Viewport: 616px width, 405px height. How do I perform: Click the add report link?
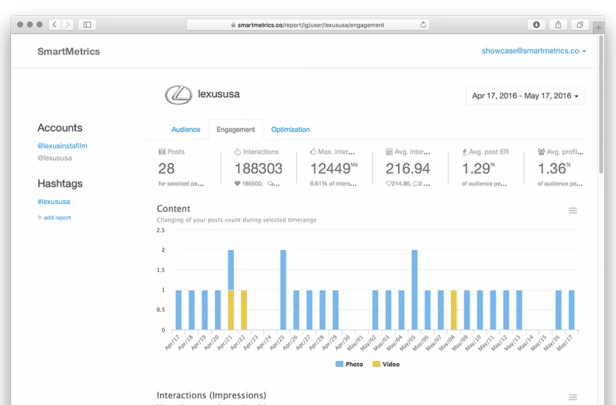coord(54,218)
